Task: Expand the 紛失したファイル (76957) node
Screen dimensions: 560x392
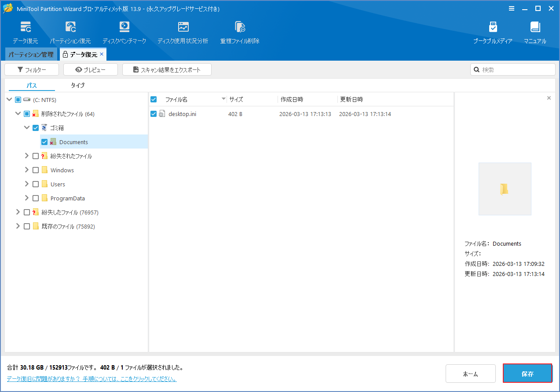Action: (18, 212)
